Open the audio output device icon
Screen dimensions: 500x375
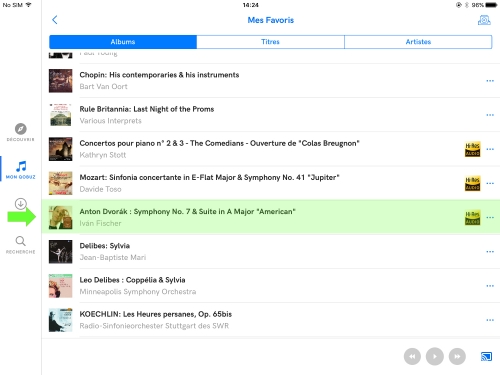484,20
